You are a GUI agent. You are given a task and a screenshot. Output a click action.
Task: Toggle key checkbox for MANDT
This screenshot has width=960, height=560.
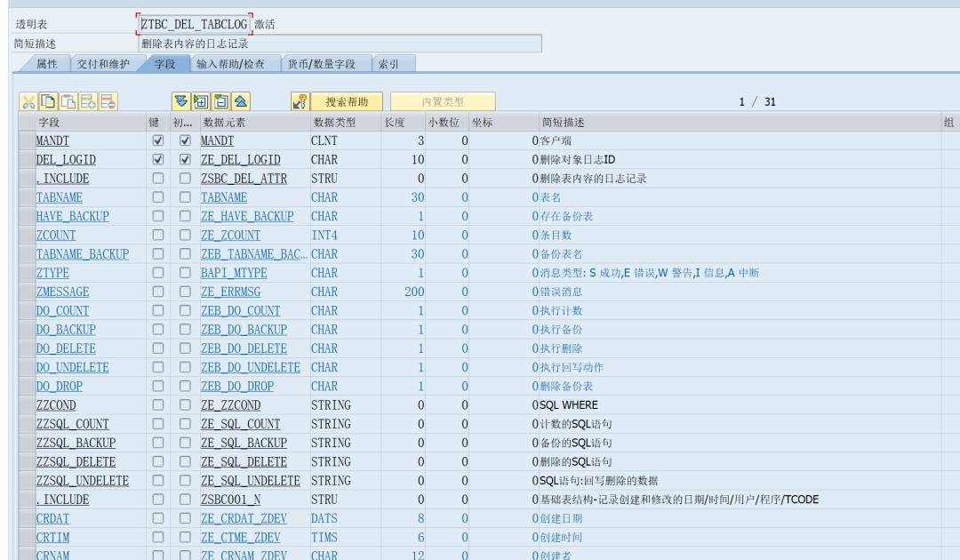[x=158, y=140]
